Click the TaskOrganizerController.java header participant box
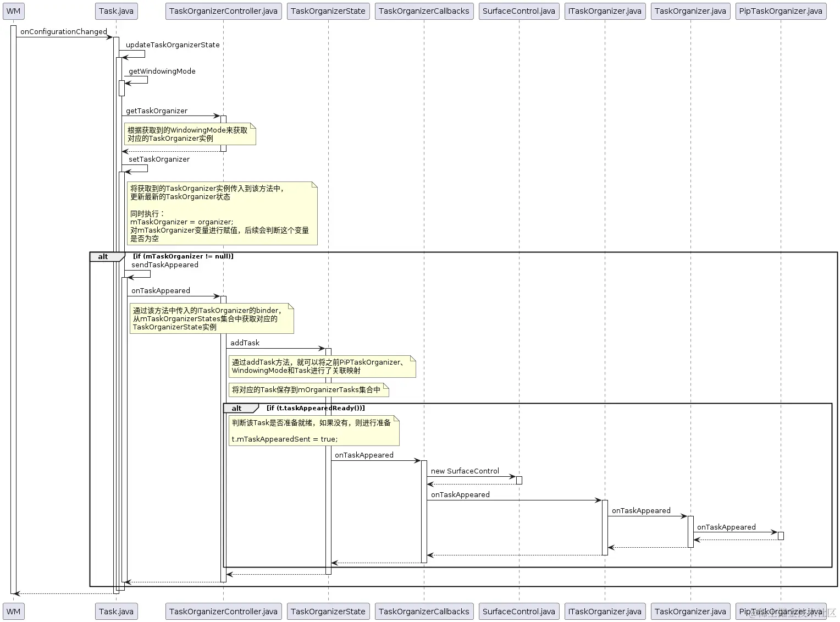Image resolution: width=840 pixels, height=622 pixels. tap(223, 11)
